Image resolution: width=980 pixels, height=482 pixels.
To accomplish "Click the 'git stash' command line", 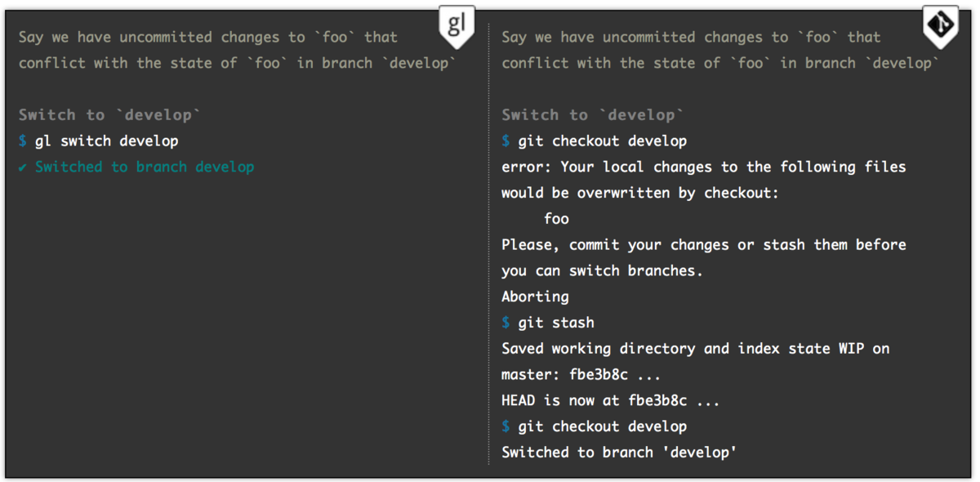I will coord(556,323).
